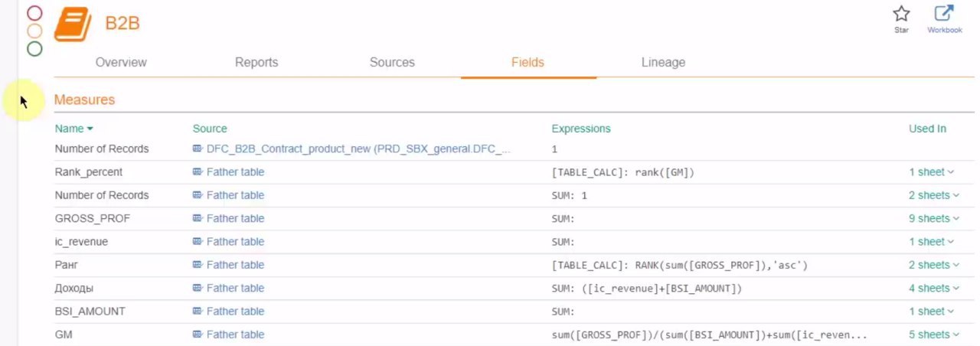Click the purple circle indicator

[x=34, y=13]
